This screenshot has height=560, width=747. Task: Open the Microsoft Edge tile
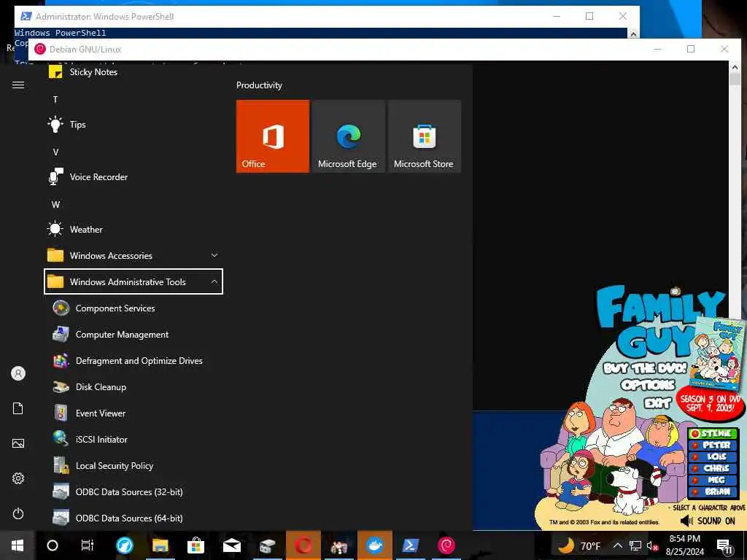click(348, 136)
